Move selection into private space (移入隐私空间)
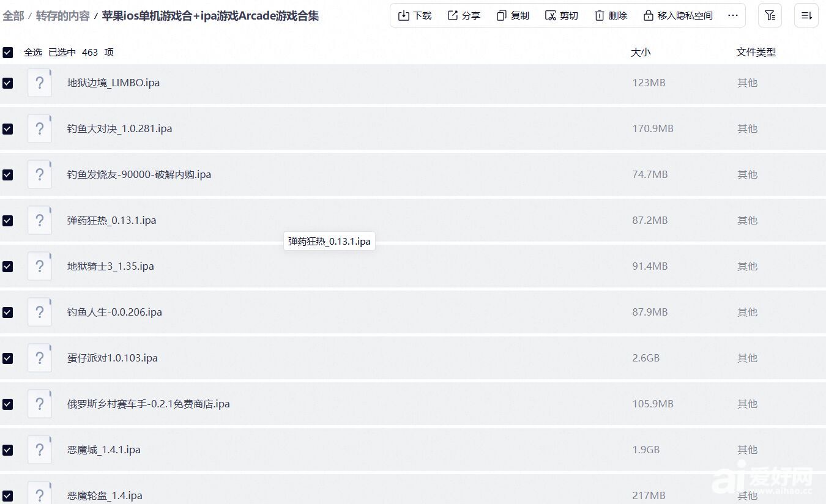The height and width of the screenshot is (504, 826). (678, 16)
